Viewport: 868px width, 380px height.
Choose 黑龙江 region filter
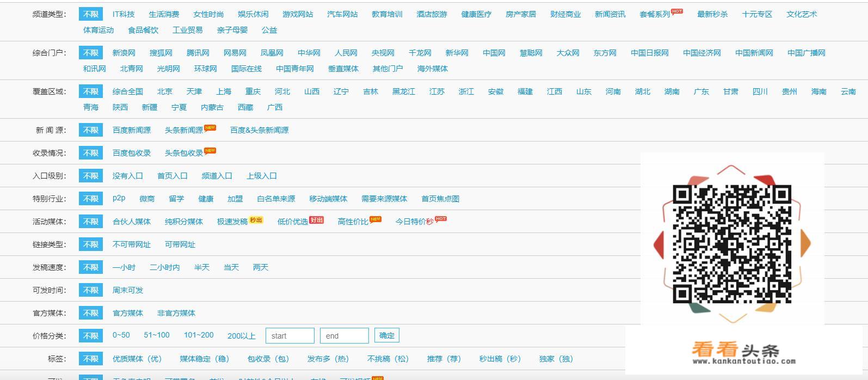click(x=404, y=91)
